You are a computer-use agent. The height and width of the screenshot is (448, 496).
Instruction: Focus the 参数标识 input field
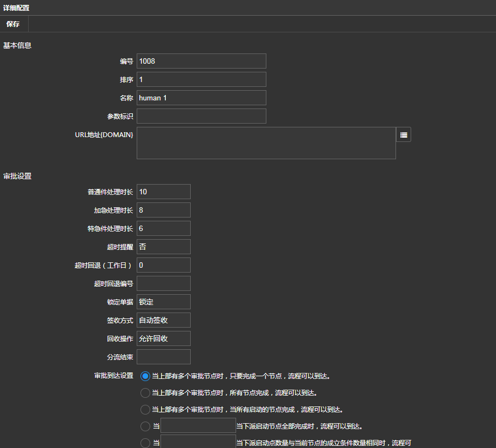click(x=201, y=116)
